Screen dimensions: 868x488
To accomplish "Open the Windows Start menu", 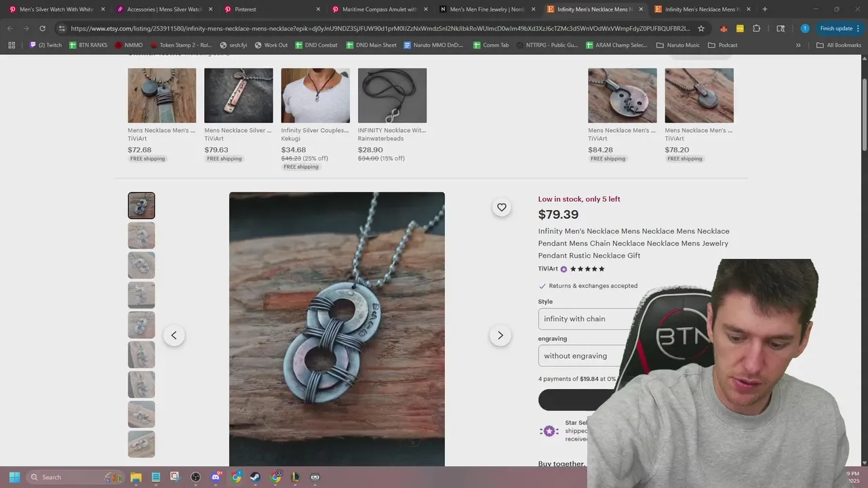I will coord(14,477).
